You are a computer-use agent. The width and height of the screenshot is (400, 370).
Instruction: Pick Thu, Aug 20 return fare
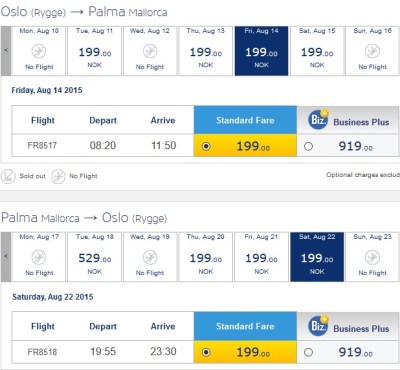[206, 257]
